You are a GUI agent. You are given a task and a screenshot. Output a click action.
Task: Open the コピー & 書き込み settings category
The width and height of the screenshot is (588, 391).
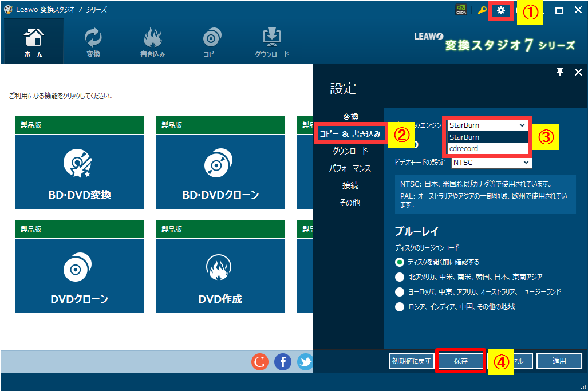pyautogui.click(x=350, y=134)
